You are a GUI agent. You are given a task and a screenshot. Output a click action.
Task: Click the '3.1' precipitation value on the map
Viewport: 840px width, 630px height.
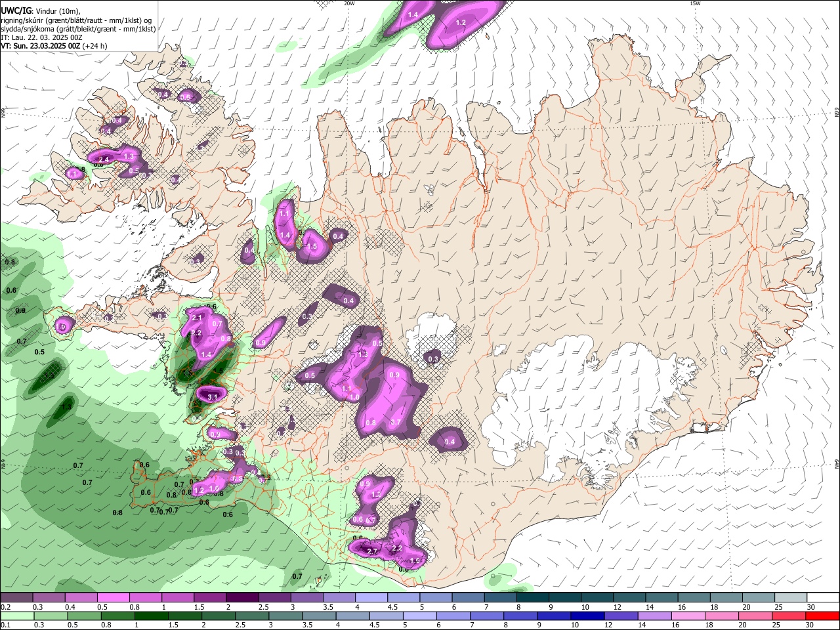pyautogui.click(x=212, y=398)
